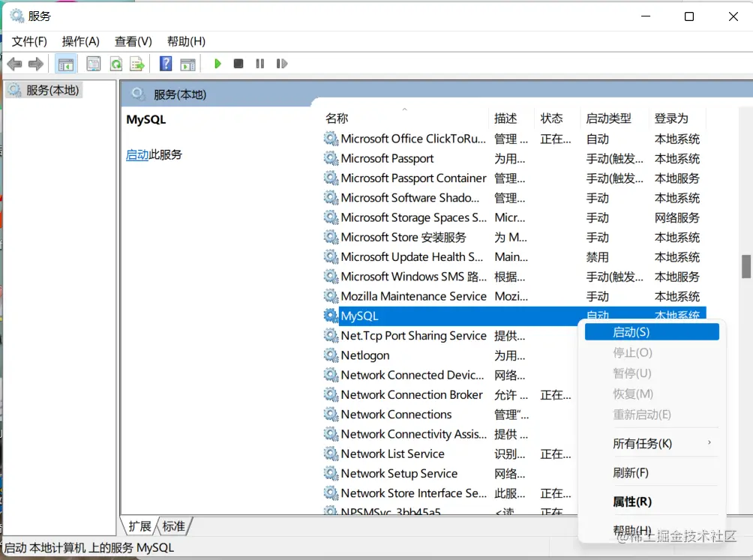753x560 pixels.
Task: Click gear icon beside Microsoft Office ClickToRun
Action: pos(331,139)
